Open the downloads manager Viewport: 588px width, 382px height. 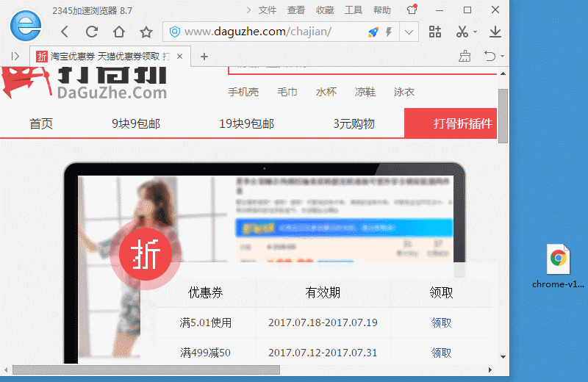click(495, 32)
